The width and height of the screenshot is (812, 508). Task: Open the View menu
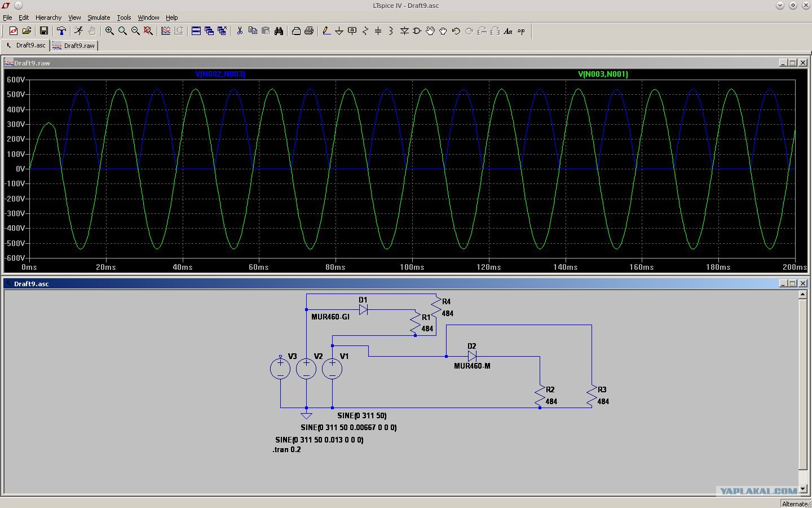coord(74,17)
